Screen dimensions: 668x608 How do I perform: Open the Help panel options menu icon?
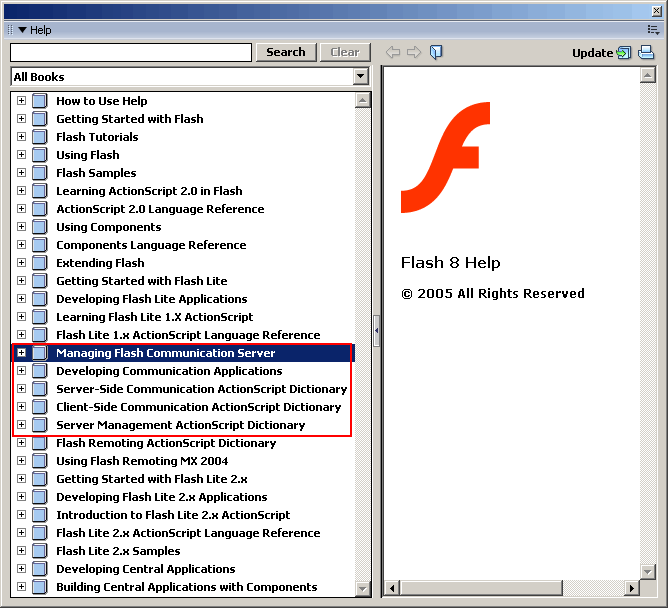point(653,30)
